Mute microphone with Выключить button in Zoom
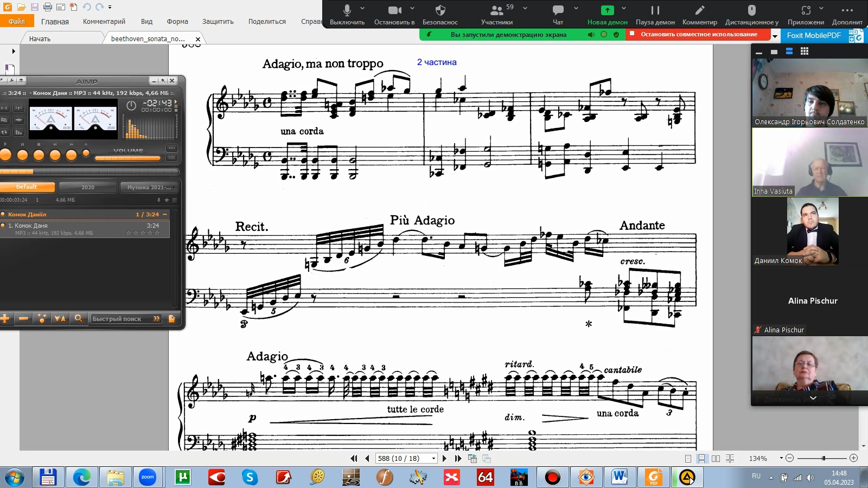Screen dimensions: 868x488 pos(347,15)
